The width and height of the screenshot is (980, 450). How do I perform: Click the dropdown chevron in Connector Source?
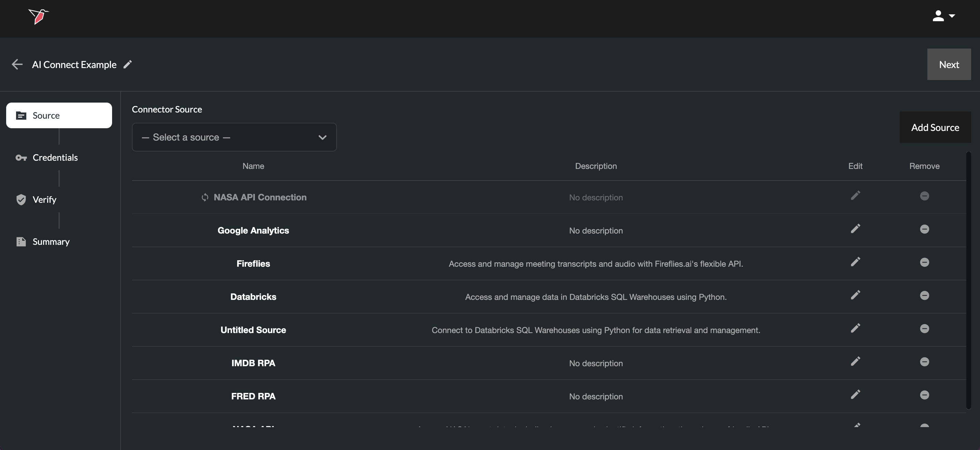(x=322, y=137)
